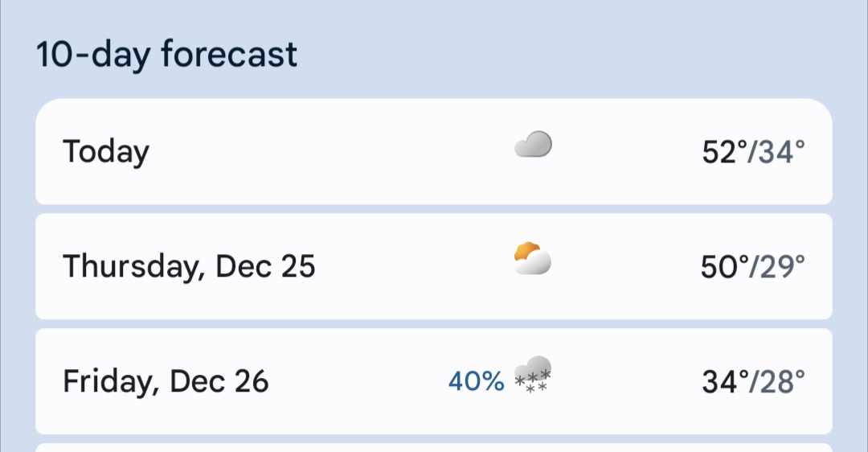Click the snow cloud icon for Friday
868x452 pixels.
coord(534,374)
